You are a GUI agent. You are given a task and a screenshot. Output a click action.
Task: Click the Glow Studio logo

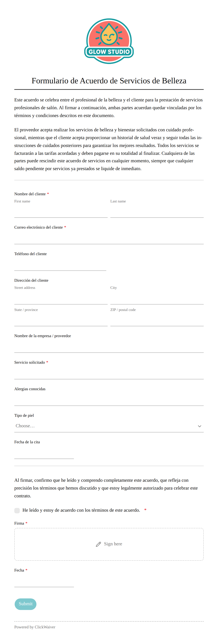[x=109, y=41]
